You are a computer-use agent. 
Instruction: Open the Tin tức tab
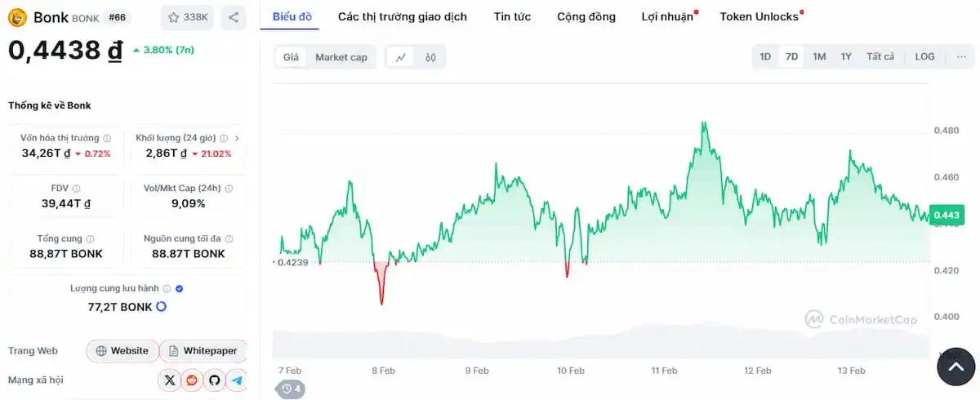click(x=512, y=16)
